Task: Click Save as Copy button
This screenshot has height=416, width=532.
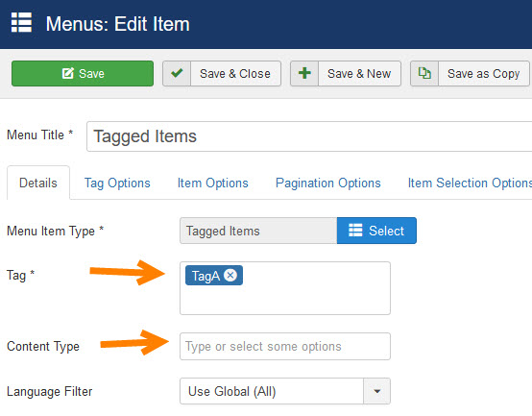Action: (470, 73)
